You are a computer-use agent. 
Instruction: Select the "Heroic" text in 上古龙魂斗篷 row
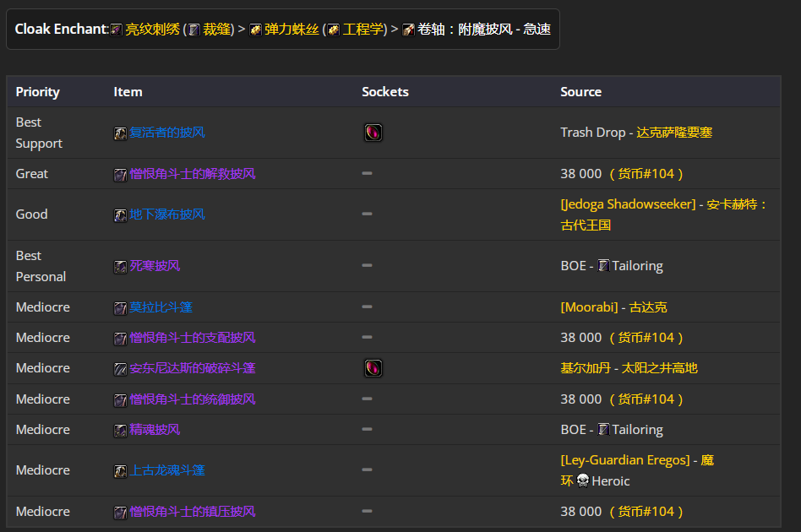pos(610,481)
